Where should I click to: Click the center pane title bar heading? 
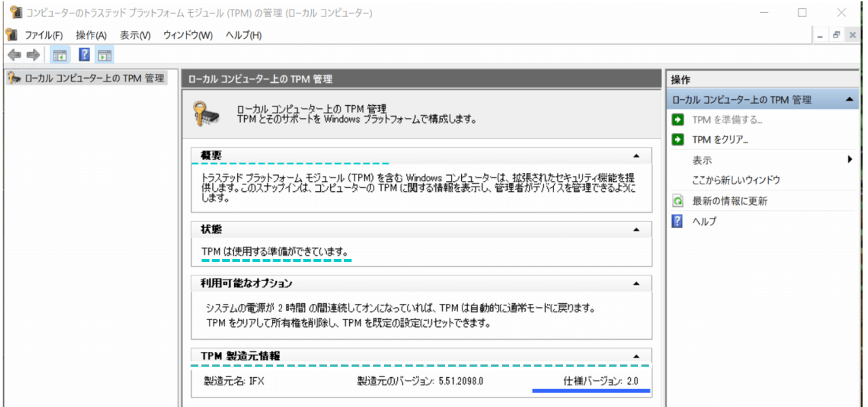421,79
